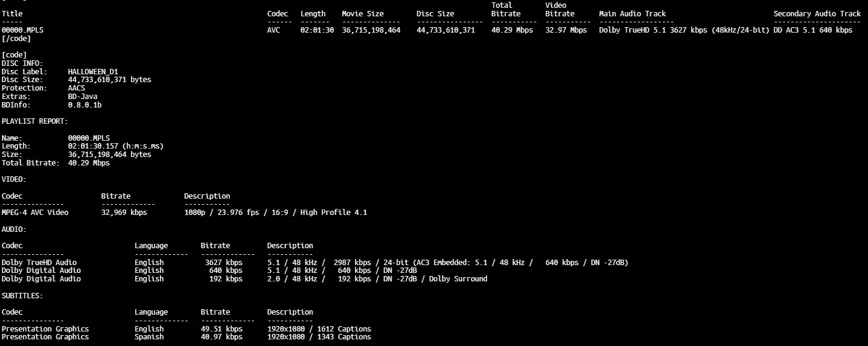Viewport: 868px width, 346px height.
Task: Select the 32,969 kbps video bitrate
Action: tap(124, 213)
